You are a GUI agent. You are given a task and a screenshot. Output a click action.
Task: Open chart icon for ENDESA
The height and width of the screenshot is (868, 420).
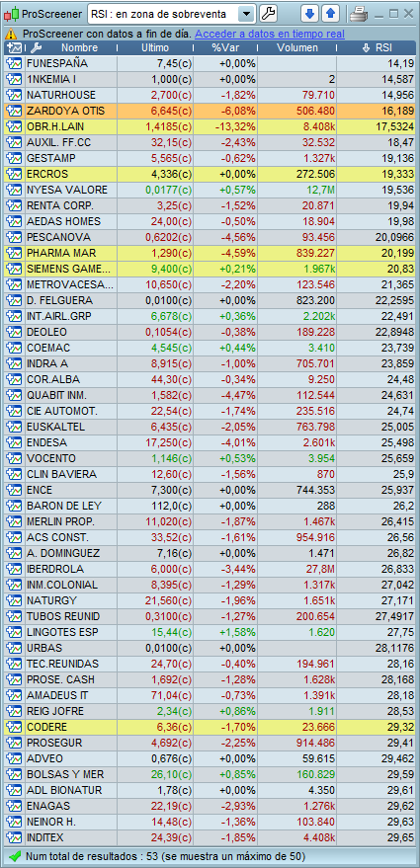tap(13, 442)
